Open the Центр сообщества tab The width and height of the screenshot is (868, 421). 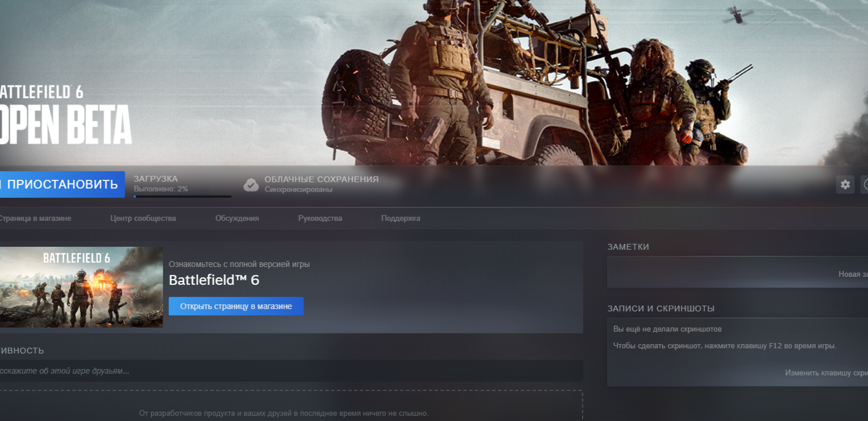[x=143, y=219]
